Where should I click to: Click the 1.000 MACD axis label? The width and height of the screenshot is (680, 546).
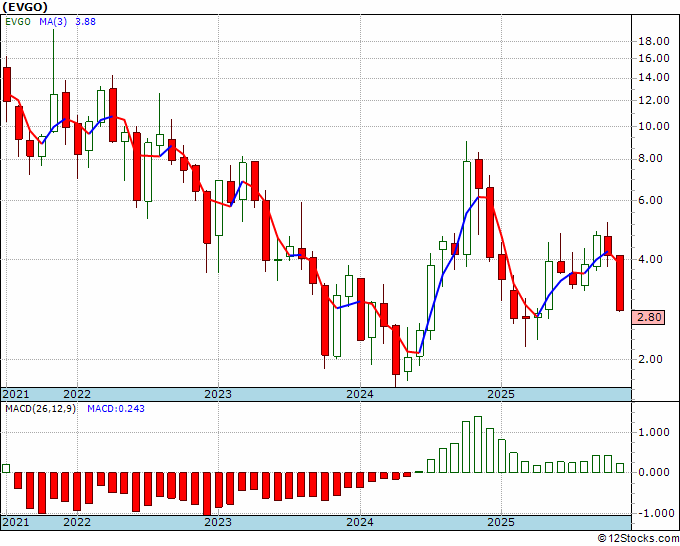click(x=654, y=432)
